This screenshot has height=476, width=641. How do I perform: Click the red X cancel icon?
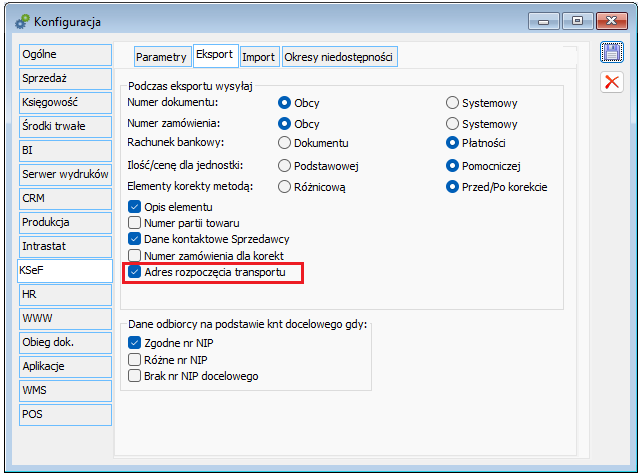[x=612, y=82]
